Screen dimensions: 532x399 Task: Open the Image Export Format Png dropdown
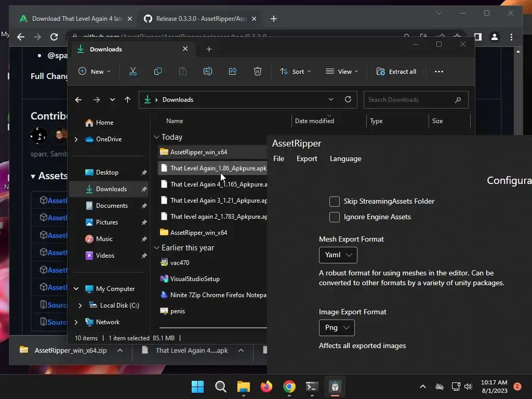pos(337,328)
